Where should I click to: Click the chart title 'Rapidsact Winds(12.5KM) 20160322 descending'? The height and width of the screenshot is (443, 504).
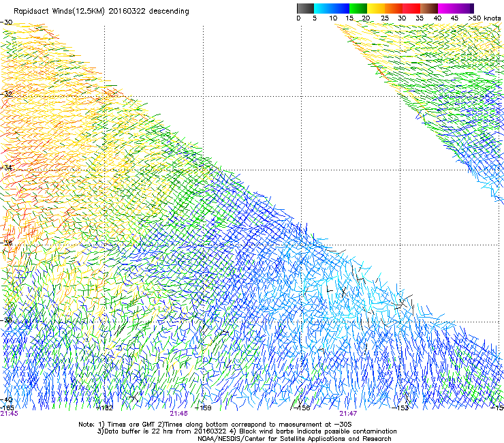tap(101, 12)
